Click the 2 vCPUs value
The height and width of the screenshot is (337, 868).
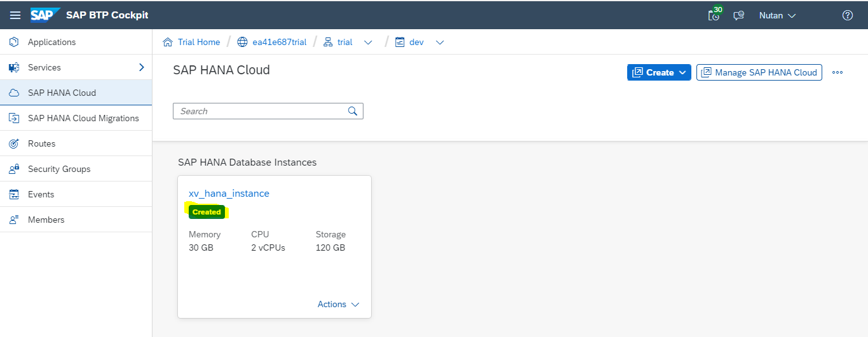pyautogui.click(x=268, y=248)
